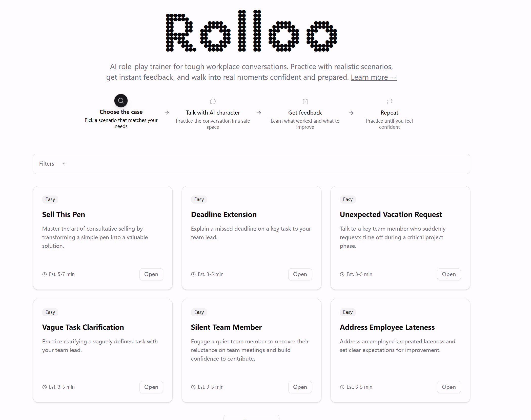531x420 pixels.
Task: Click the chat bubble icon for AI character
Action: pyautogui.click(x=213, y=101)
